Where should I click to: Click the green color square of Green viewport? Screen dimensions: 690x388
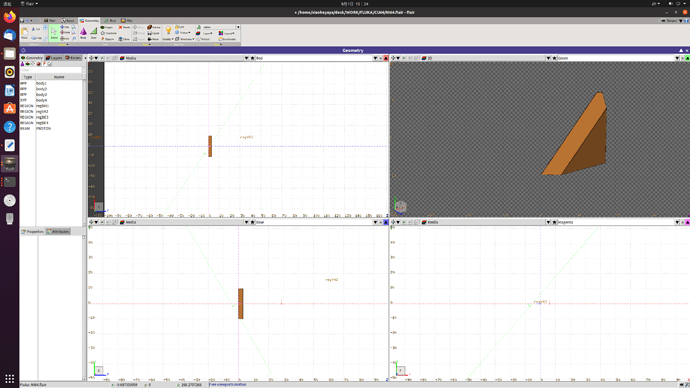point(687,58)
